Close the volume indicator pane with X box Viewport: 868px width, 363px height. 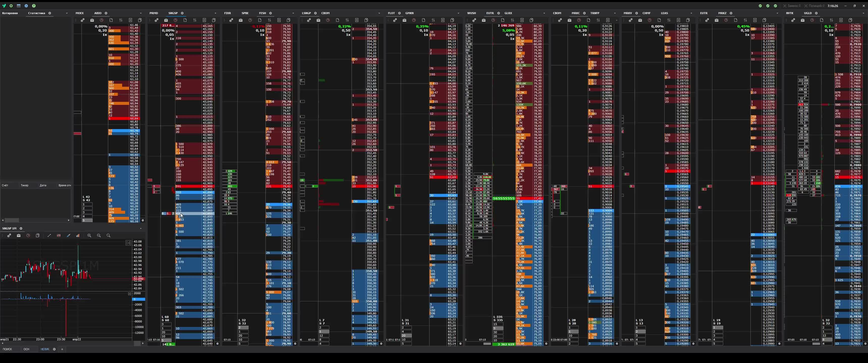tap(129, 294)
